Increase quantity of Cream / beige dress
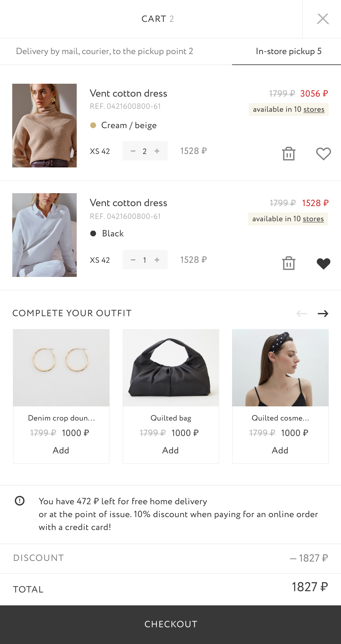 pos(157,151)
